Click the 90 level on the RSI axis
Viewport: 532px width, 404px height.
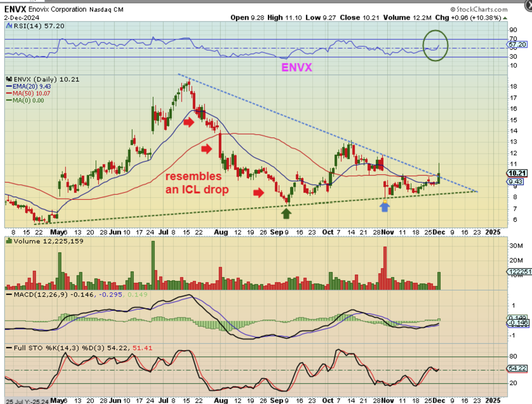[x=513, y=30]
